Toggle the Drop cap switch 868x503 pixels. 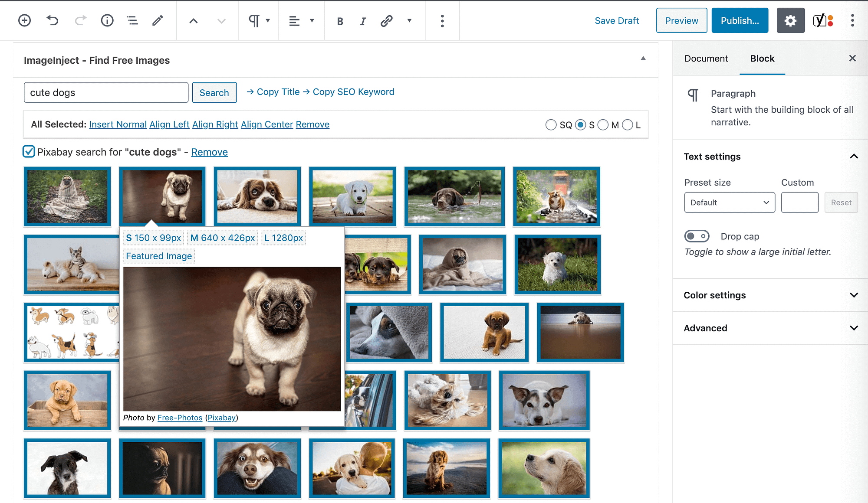tap(696, 235)
